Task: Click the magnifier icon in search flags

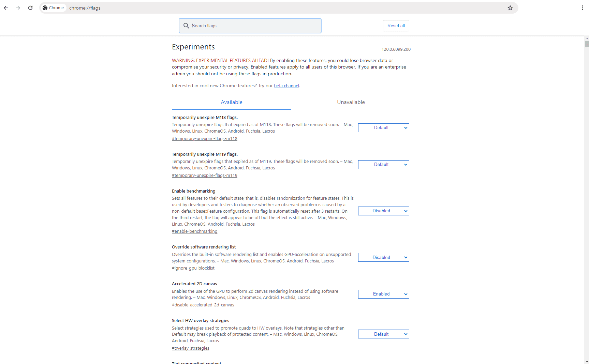Action: (186, 26)
